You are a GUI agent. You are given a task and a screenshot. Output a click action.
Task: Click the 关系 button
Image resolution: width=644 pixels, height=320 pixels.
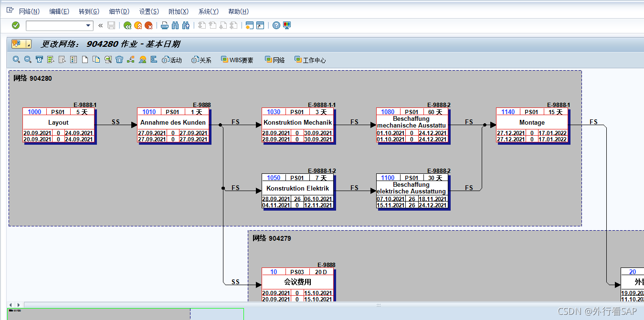tap(201, 60)
